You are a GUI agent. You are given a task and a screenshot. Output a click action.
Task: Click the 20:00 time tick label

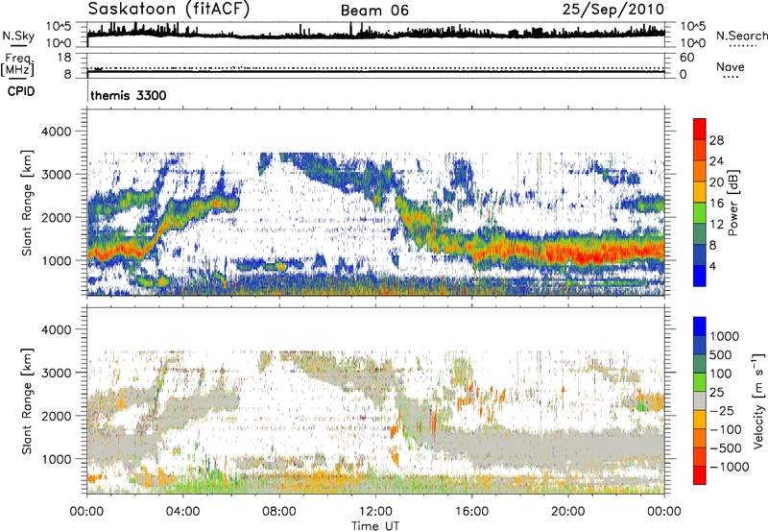click(567, 512)
